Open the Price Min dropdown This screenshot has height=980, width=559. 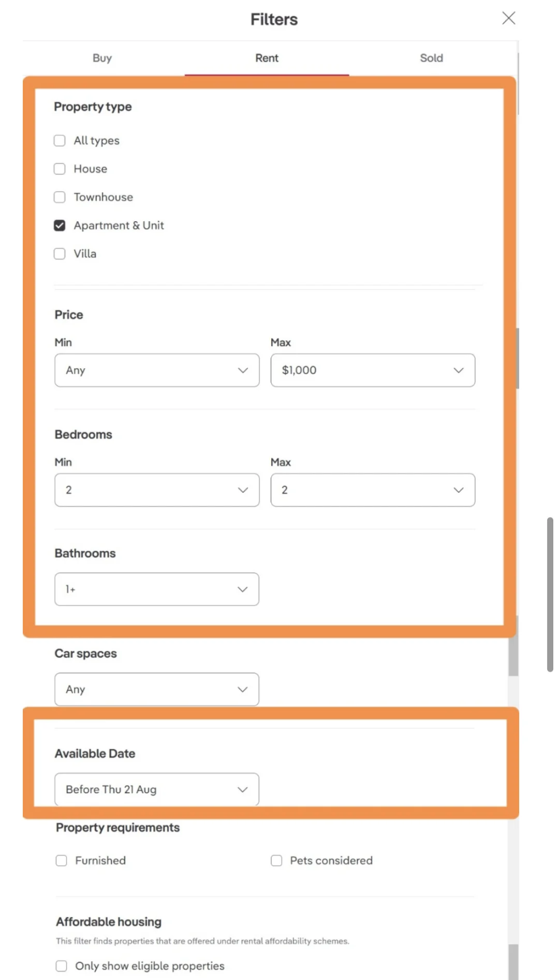[157, 370]
